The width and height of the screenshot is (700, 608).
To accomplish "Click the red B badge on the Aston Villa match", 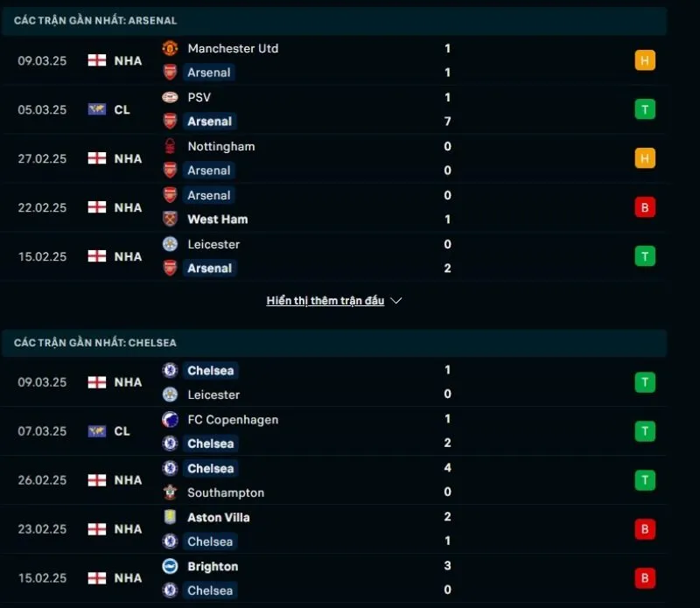I will point(645,529).
